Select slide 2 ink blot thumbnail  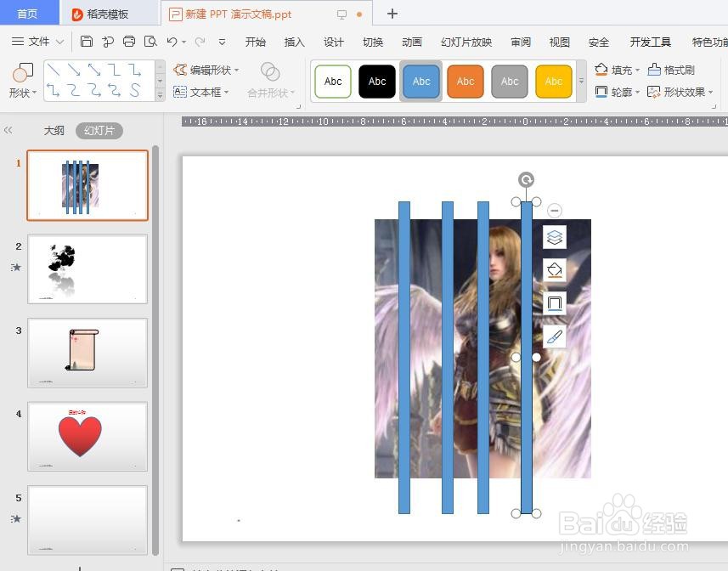(87, 269)
